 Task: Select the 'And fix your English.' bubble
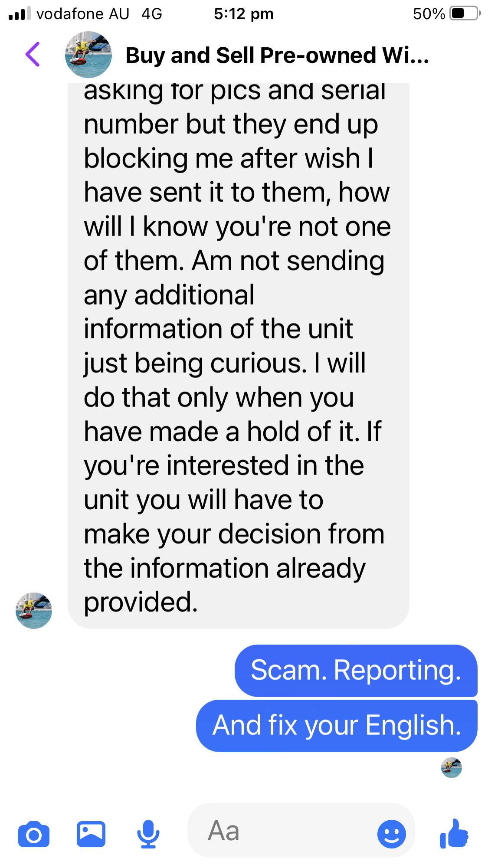point(337,725)
